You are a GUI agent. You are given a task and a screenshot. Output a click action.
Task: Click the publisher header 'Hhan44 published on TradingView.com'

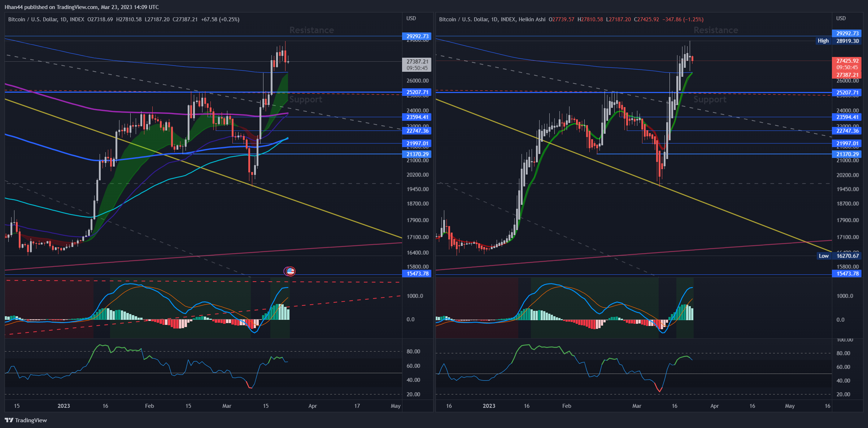coord(51,7)
